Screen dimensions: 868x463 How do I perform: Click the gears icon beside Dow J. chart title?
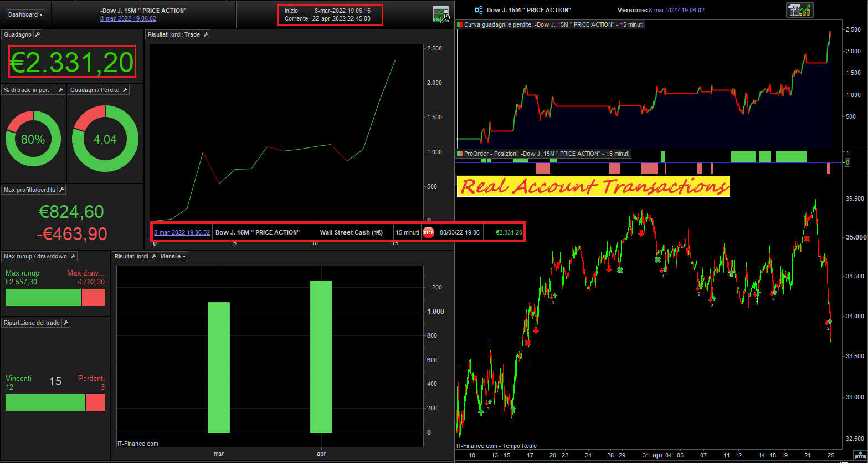pyautogui.click(x=479, y=10)
